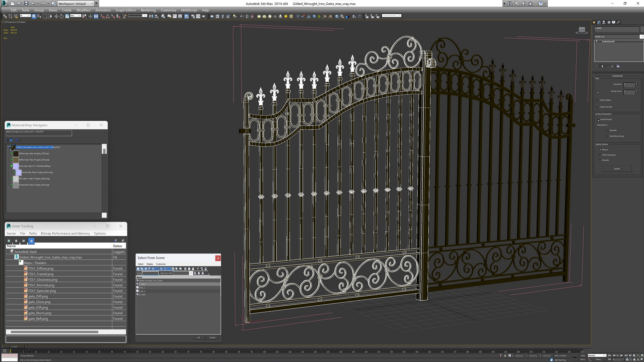This screenshot has width=644, height=362.
Task: Open the Rendering menu
Action: pos(148,10)
